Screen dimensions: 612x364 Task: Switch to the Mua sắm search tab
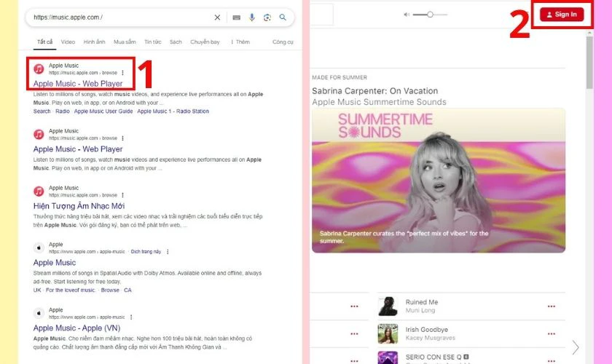125,41
